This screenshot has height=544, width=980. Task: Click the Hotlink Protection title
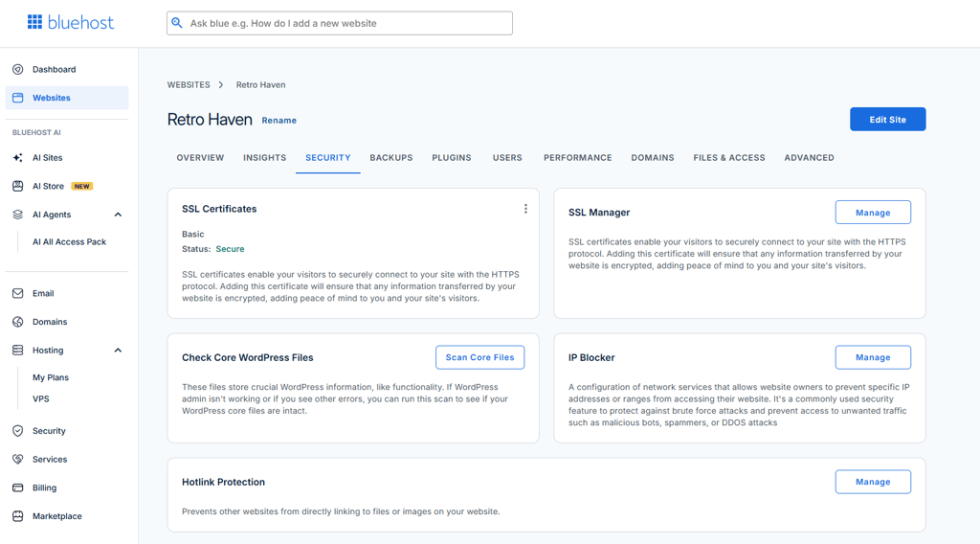[223, 482]
